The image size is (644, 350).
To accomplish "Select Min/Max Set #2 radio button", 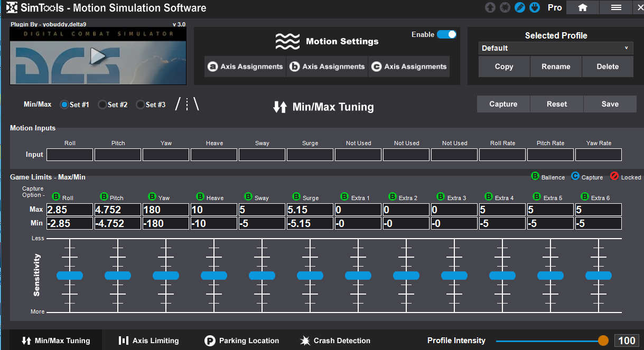I will pyautogui.click(x=103, y=105).
